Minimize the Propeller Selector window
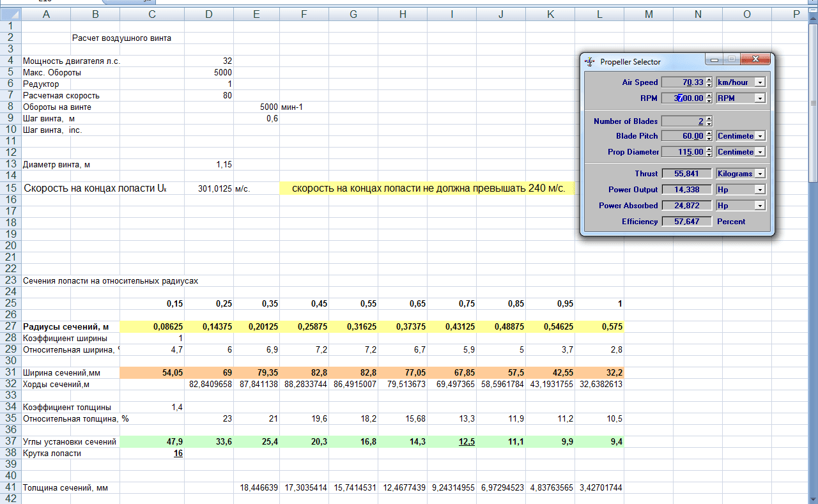The height and width of the screenshot is (504, 818). click(x=714, y=60)
